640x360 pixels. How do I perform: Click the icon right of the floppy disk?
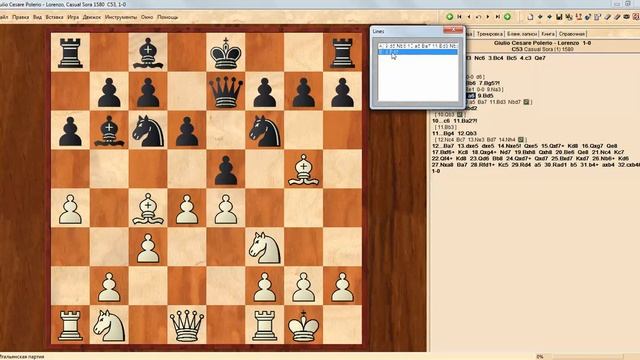pos(569,17)
